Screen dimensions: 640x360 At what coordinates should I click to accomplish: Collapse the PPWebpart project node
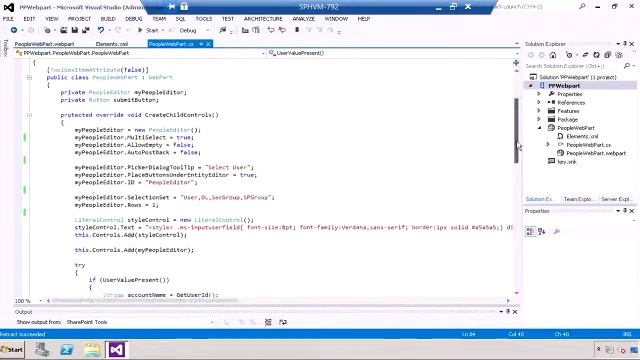tap(531, 86)
